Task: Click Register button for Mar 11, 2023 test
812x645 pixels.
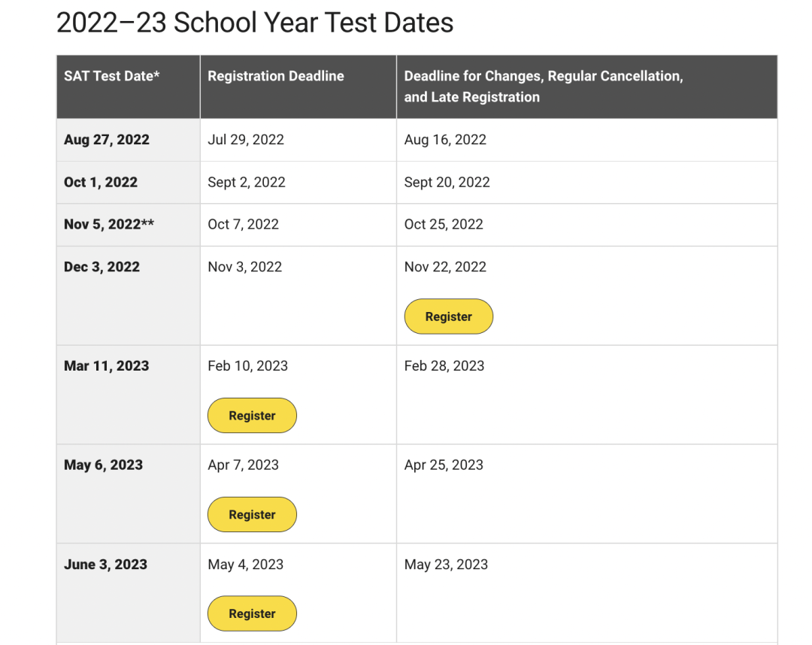Action: pyautogui.click(x=252, y=415)
